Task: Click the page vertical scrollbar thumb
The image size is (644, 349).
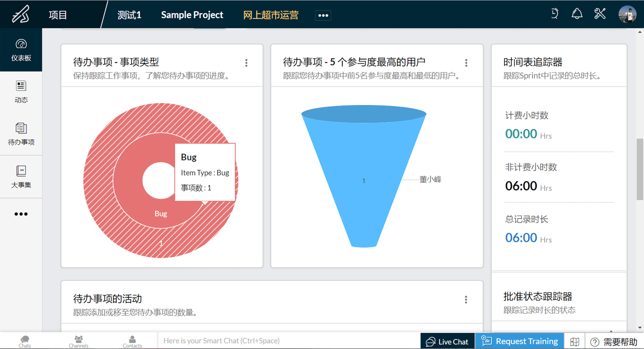Action: (640, 169)
